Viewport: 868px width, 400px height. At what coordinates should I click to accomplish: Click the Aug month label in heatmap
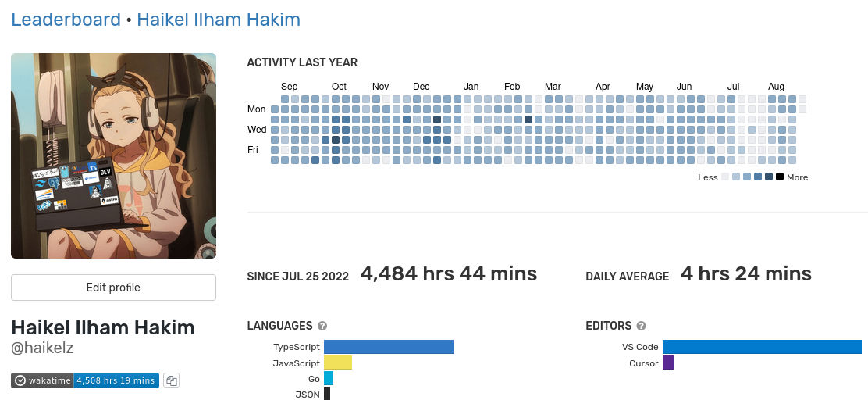(x=776, y=87)
